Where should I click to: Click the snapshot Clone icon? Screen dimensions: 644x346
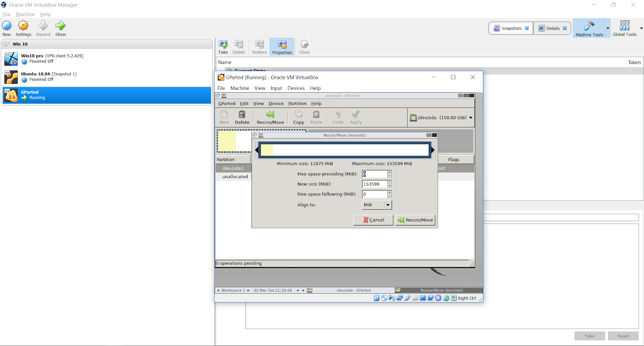coord(304,44)
